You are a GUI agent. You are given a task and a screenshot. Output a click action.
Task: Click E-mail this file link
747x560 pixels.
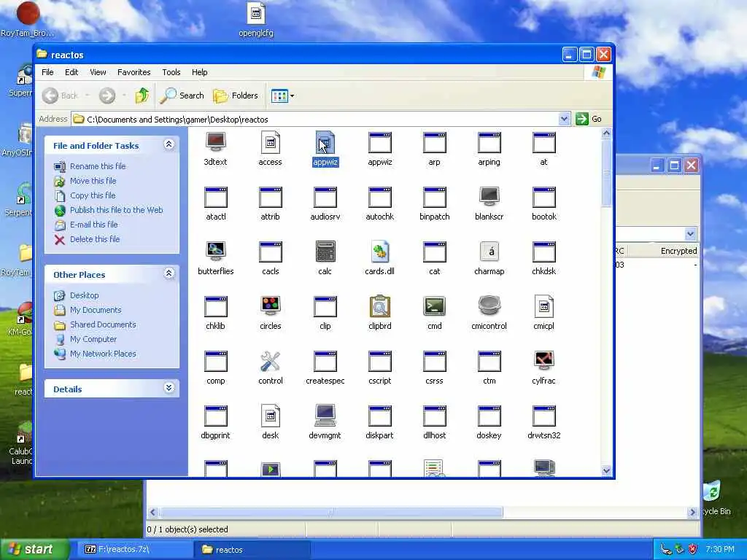point(94,225)
